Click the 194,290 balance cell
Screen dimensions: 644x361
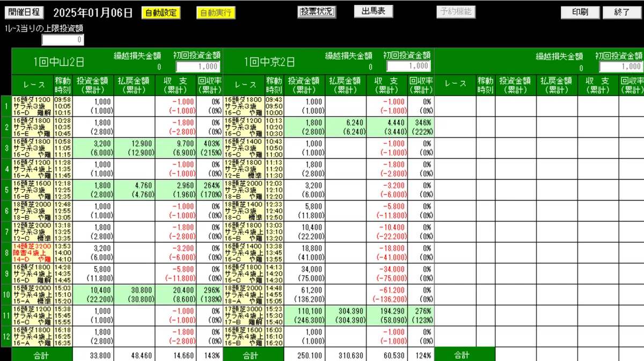pyautogui.click(x=387, y=315)
